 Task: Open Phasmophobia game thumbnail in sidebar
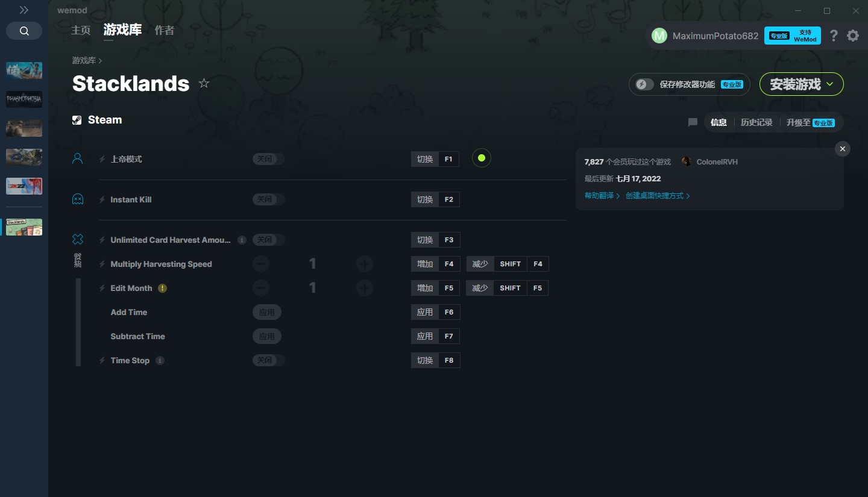click(24, 99)
